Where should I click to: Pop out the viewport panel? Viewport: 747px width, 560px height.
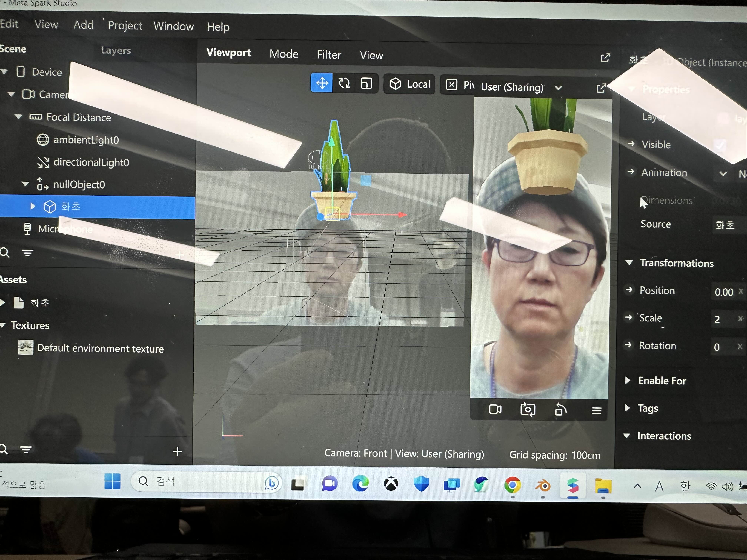coord(605,58)
